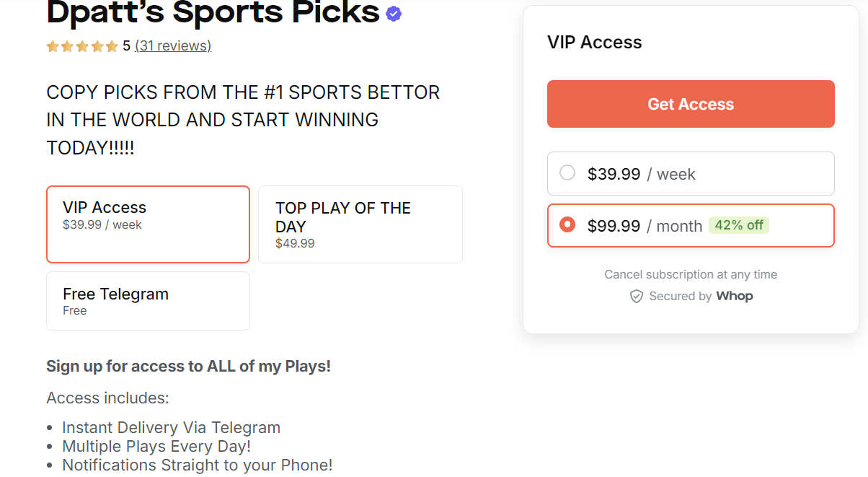Open the 31 reviews link
The image size is (868, 477).
point(173,46)
